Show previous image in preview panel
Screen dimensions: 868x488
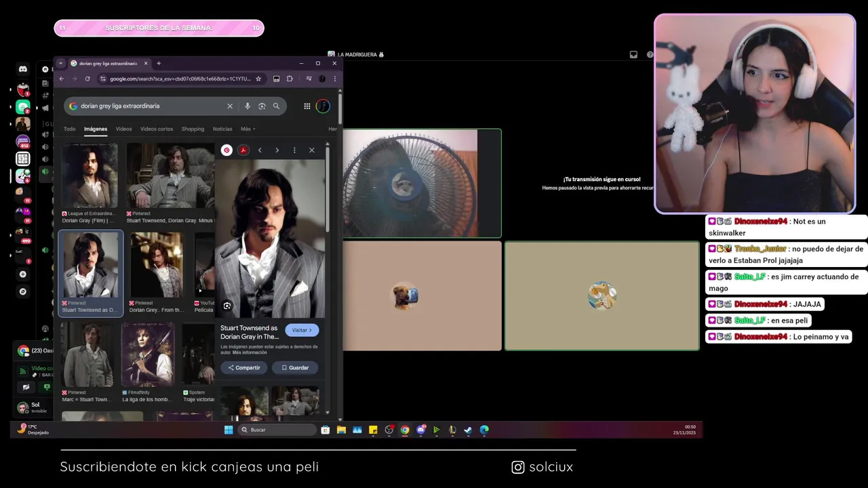point(260,150)
